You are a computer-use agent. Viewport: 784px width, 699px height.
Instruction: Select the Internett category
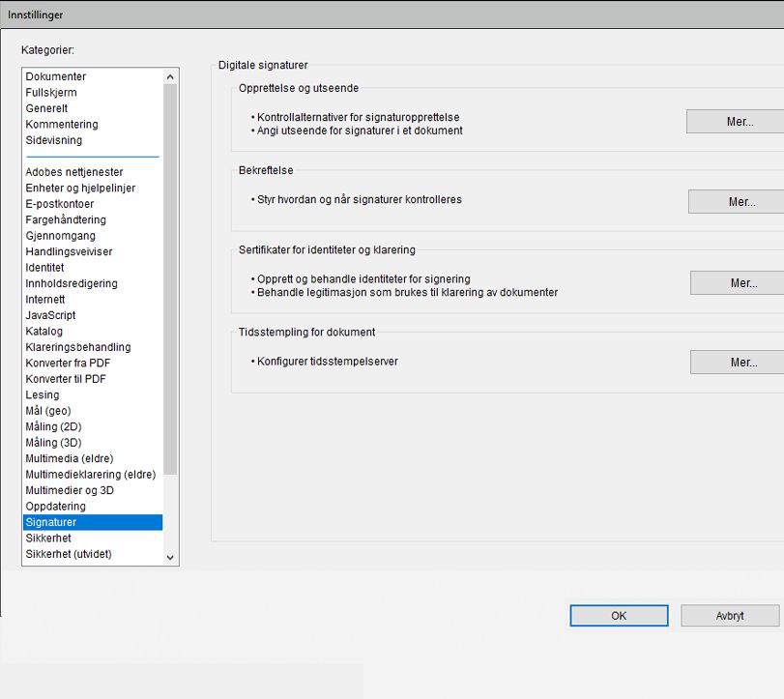46,299
